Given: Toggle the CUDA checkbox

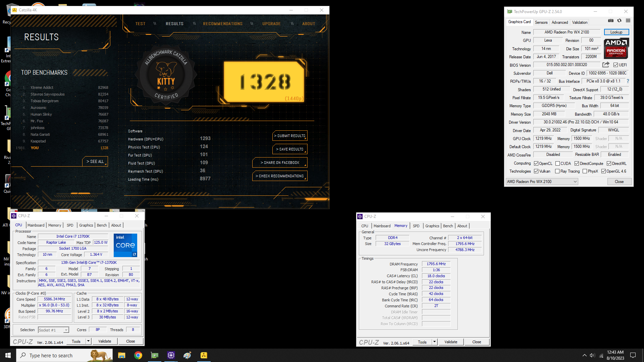Looking at the screenshot, I should 557,164.
